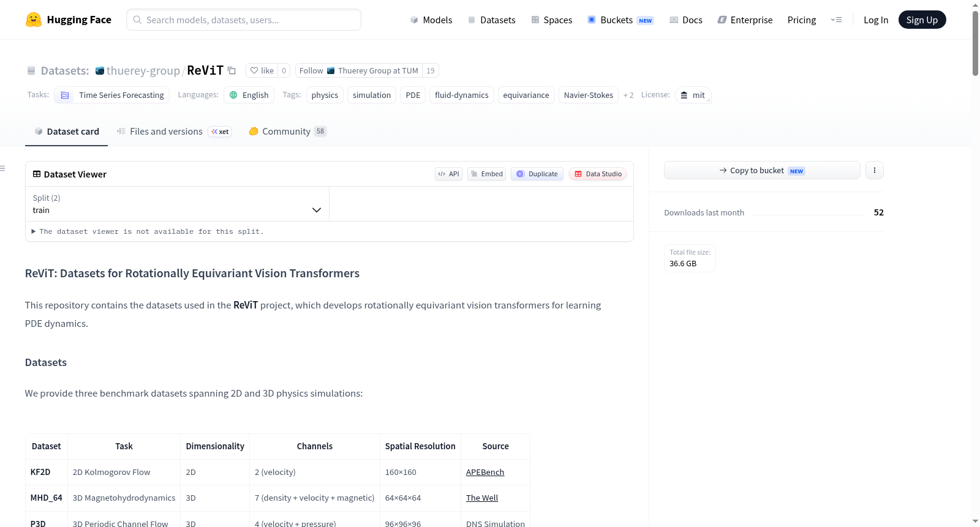Open Buckets in the top navigation
Image resolution: width=980 pixels, height=527 pixels.
pyautogui.click(x=620, y=20)
